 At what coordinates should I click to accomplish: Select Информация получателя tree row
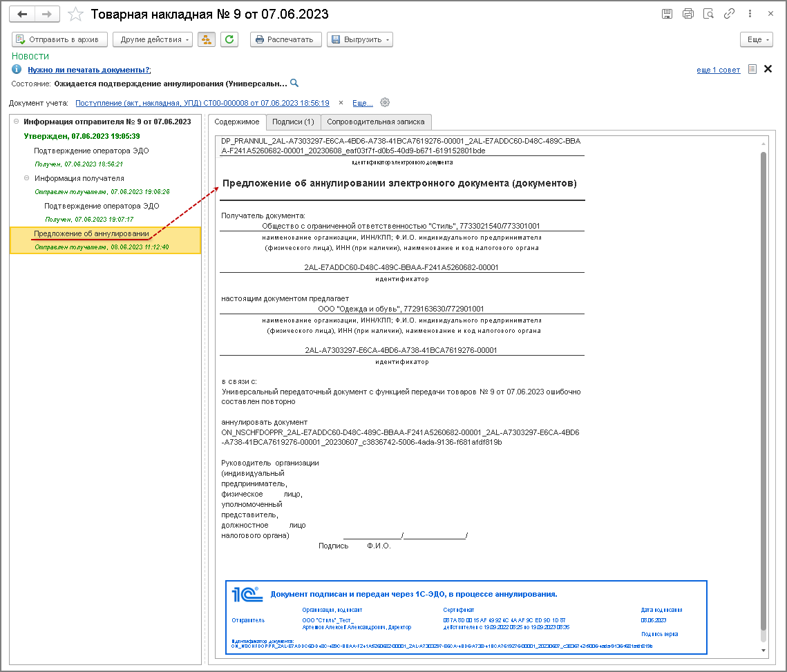click(79, 178)
